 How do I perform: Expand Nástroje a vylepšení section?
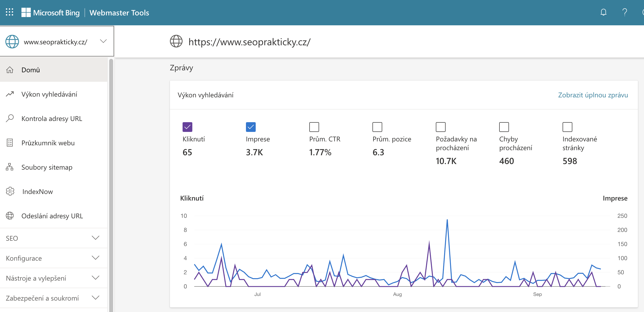[53, 278]
